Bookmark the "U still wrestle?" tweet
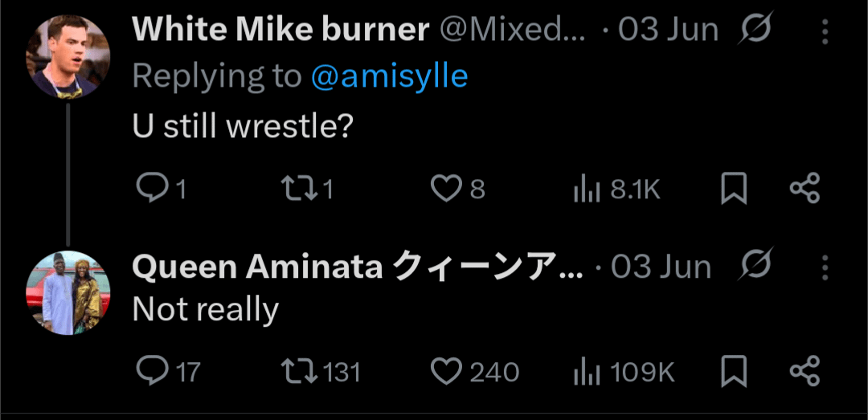 pyautogui.click(x=733, y=190)
